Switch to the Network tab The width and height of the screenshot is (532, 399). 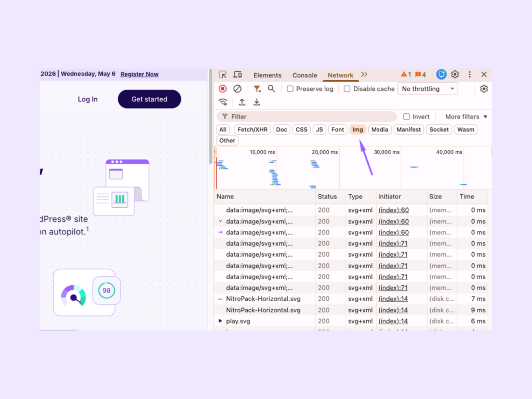tap(340, 75)
